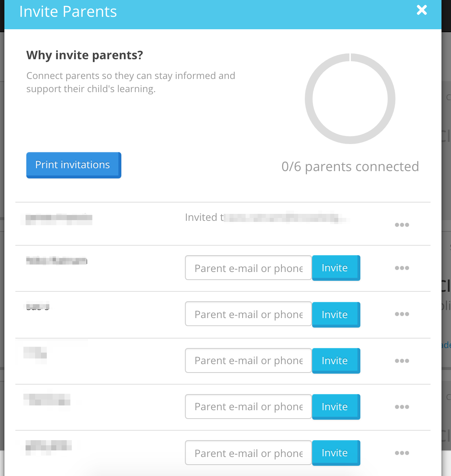Open options menu for the invited student row
The width and height of the screenshot is (451, 476).
coord(402,225)
